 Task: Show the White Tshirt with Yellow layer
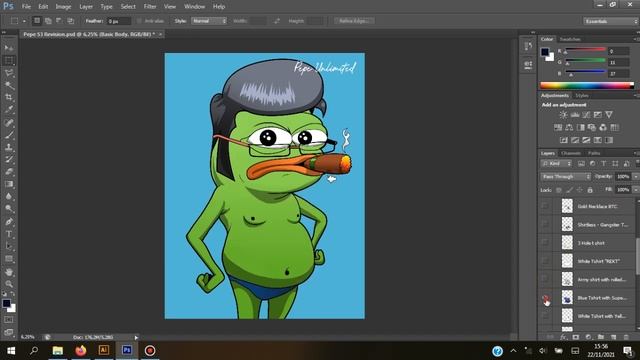click(x=546, y=316)
